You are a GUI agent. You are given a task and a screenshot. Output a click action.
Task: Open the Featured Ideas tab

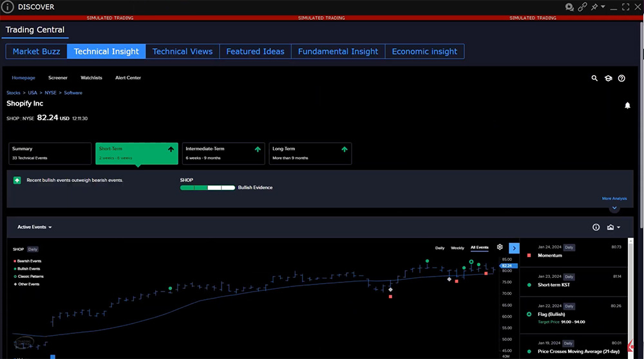[255, 51]
